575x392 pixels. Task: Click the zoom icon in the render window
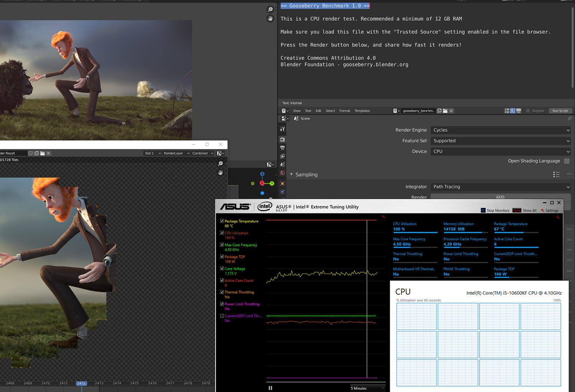coord(220,164)
